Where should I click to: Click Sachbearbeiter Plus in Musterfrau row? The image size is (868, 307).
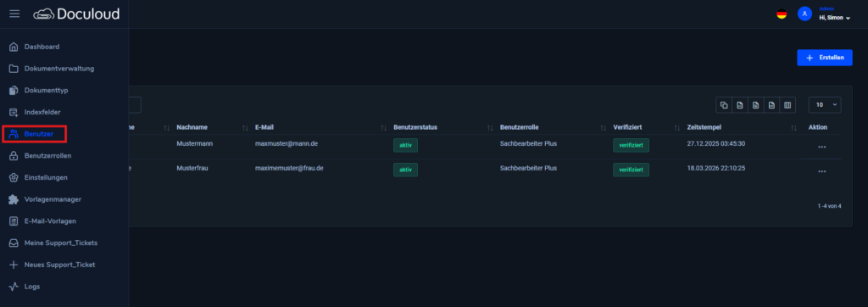[x=528, y=168]
